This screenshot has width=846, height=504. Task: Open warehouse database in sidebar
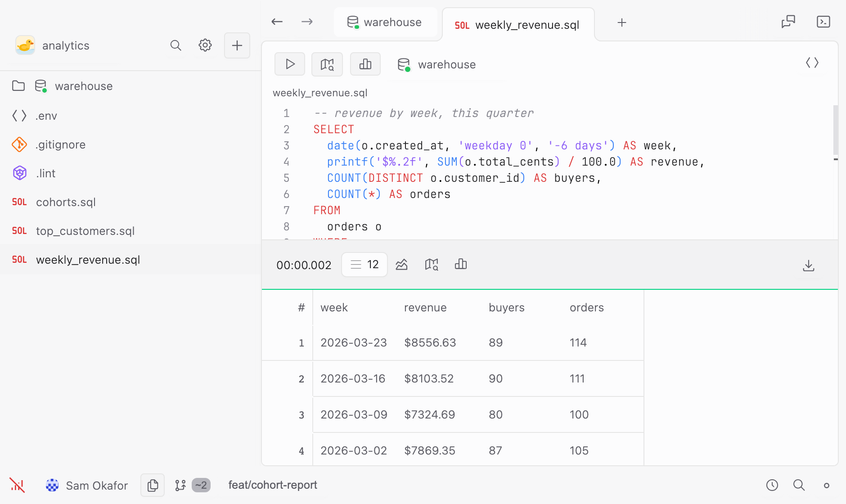click(x=130, y=86)
